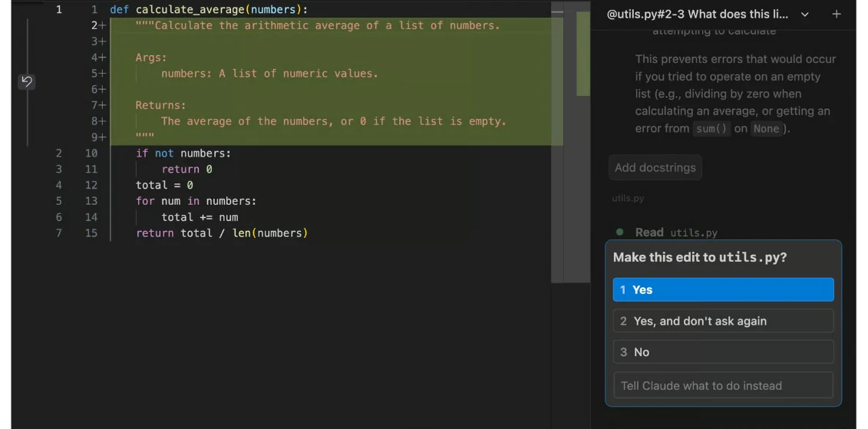Viewport: 868px width, 429px height.
Task: Click modified line number 15 in gutter
Action: [91, 233]
